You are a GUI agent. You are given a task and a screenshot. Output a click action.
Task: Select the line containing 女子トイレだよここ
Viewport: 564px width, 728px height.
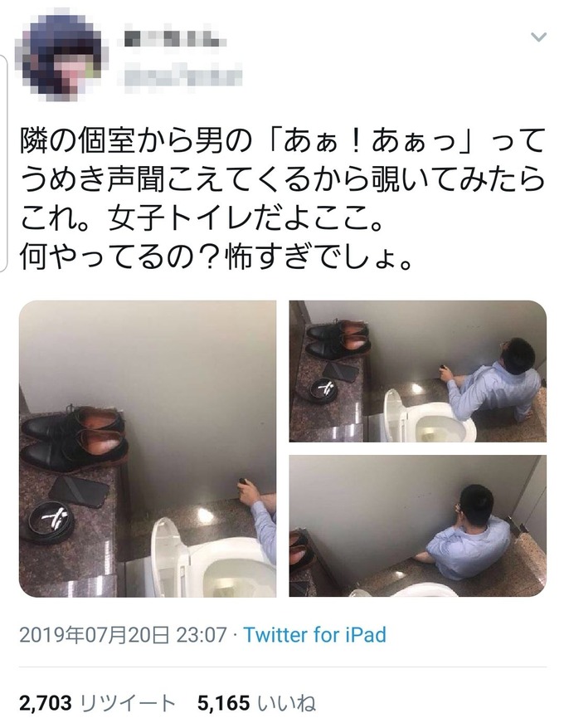(x=202, y=217)
